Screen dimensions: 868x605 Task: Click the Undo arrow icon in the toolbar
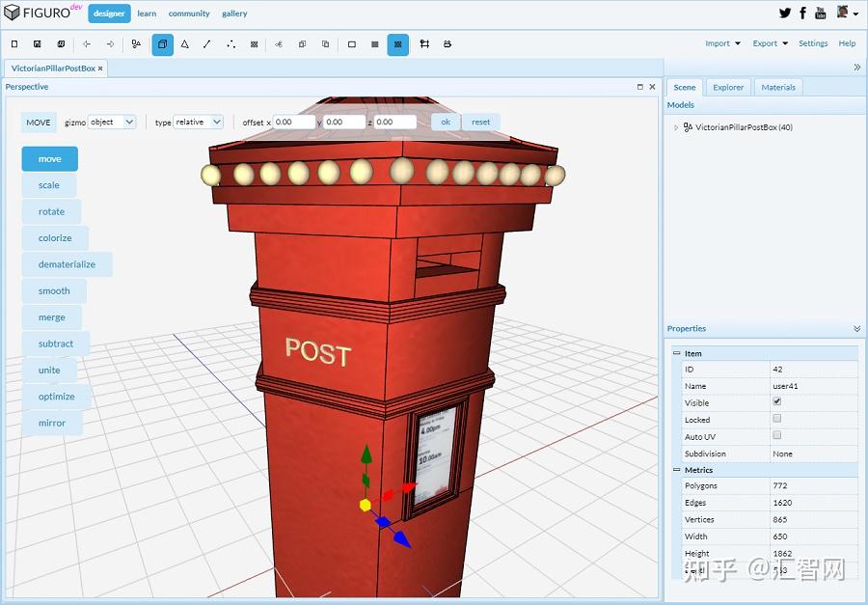tap(86, 44)
